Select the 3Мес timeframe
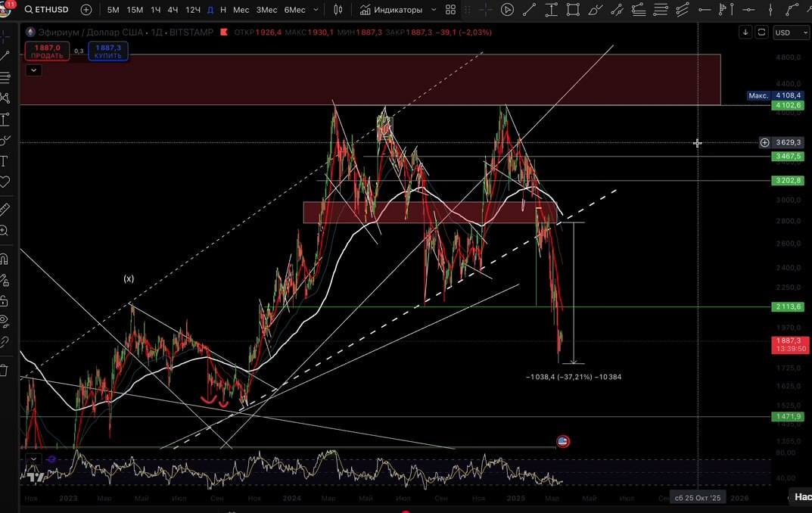812x513 pixels. pos(266,9)
